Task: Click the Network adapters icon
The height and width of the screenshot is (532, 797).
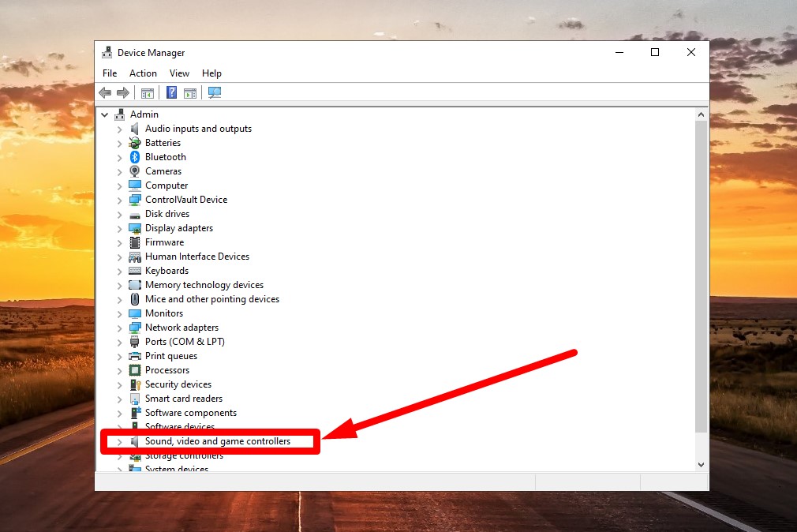Action: pyautogui.click(x=135, y=328)
